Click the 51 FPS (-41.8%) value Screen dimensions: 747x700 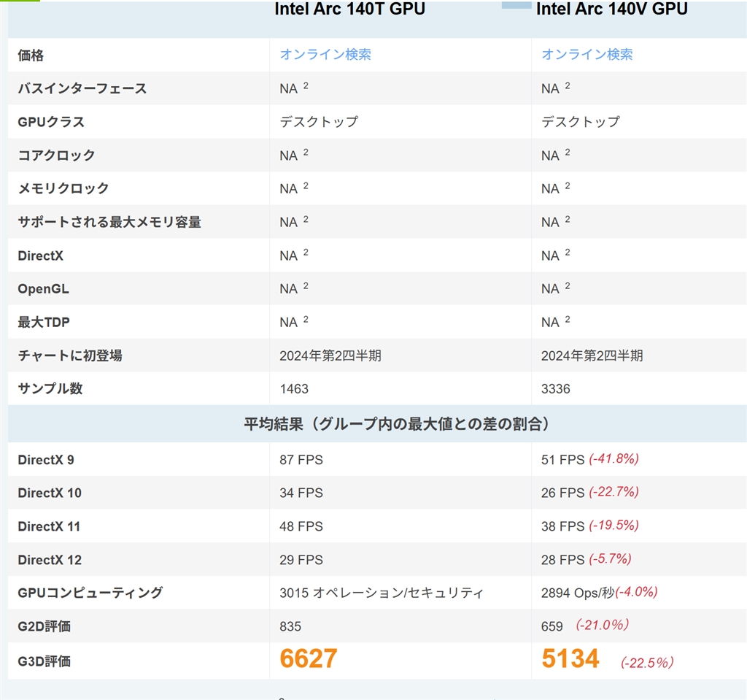coord(589,460)
